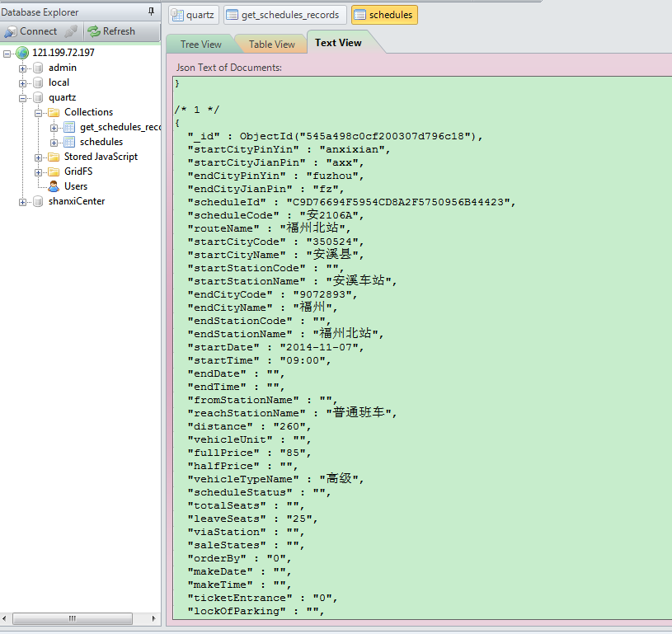672x634 pixels.
Task: Select the quartz database label
Action: tap(62, 98)
